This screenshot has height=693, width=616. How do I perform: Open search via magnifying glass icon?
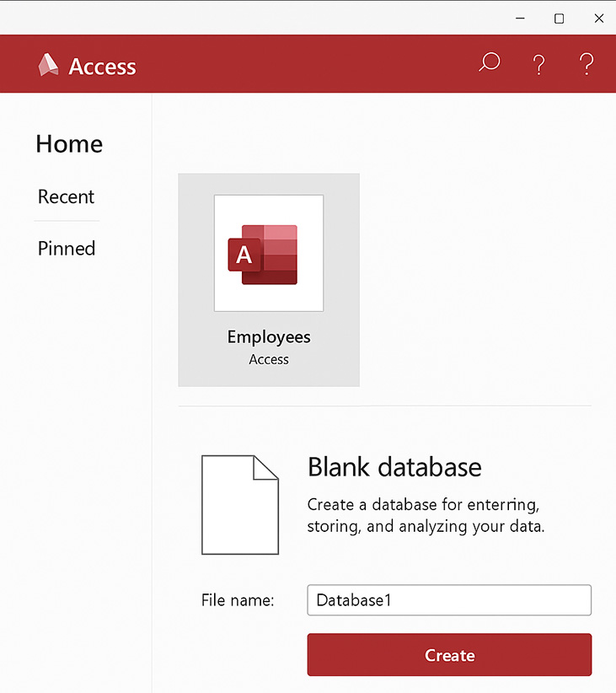point(489,62)
